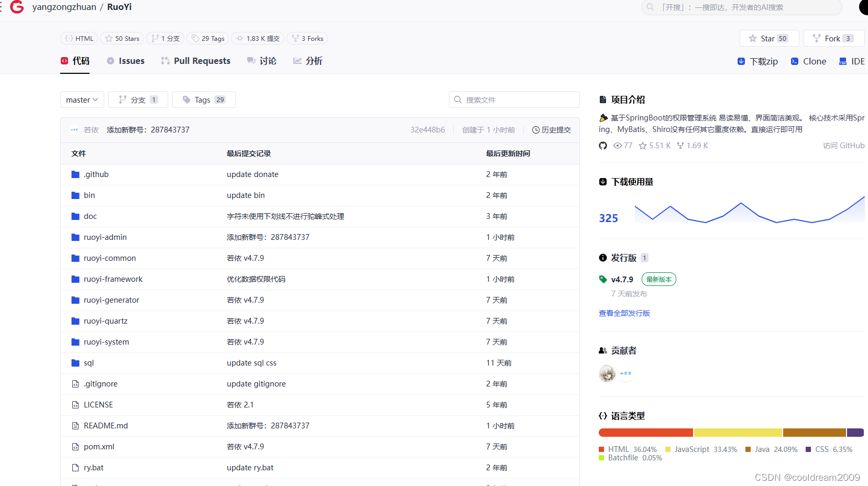Click the download zip icon
Image resolution: width=868 pixels, height=486 pixels.
(x=741, y=61)
